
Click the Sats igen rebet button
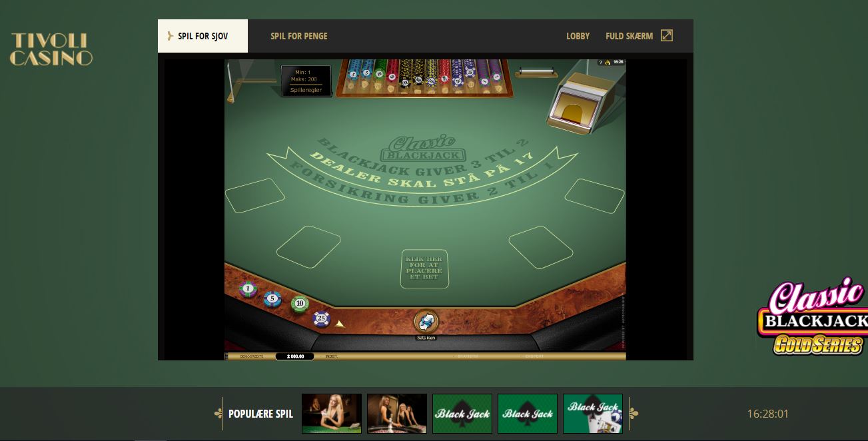(x=426, y=322)
